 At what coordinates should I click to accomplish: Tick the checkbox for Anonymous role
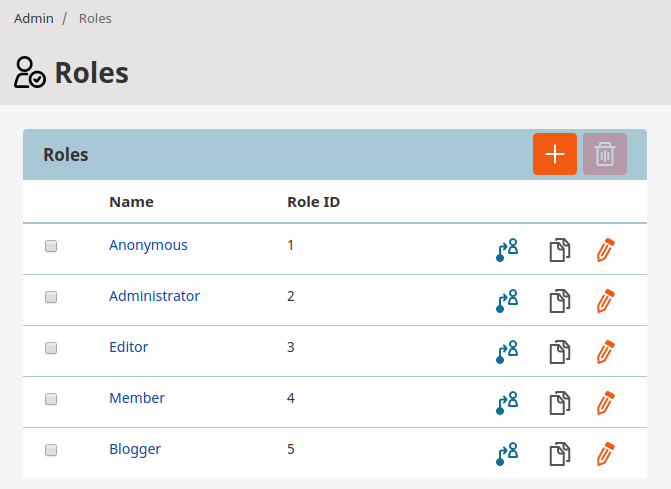(x=51, y=246)
